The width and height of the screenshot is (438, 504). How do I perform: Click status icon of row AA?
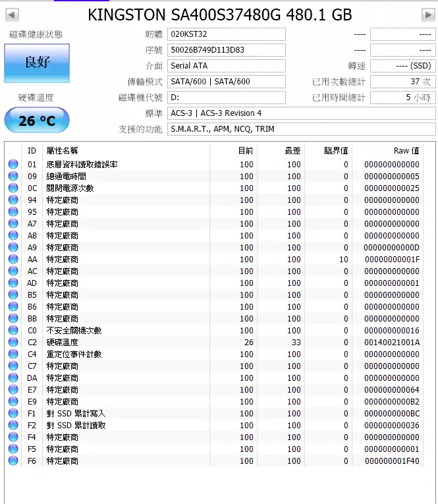[x=13, y=259]
